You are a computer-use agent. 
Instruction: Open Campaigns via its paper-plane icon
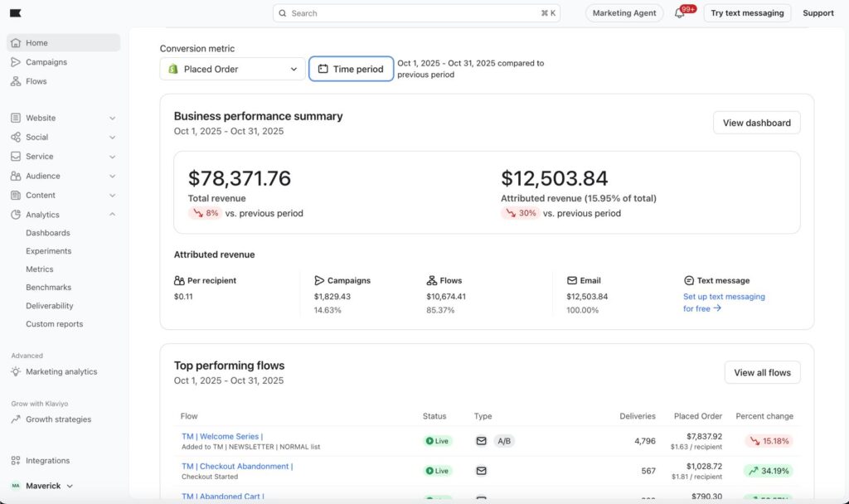pyautogui.click(x=16, y=62)
